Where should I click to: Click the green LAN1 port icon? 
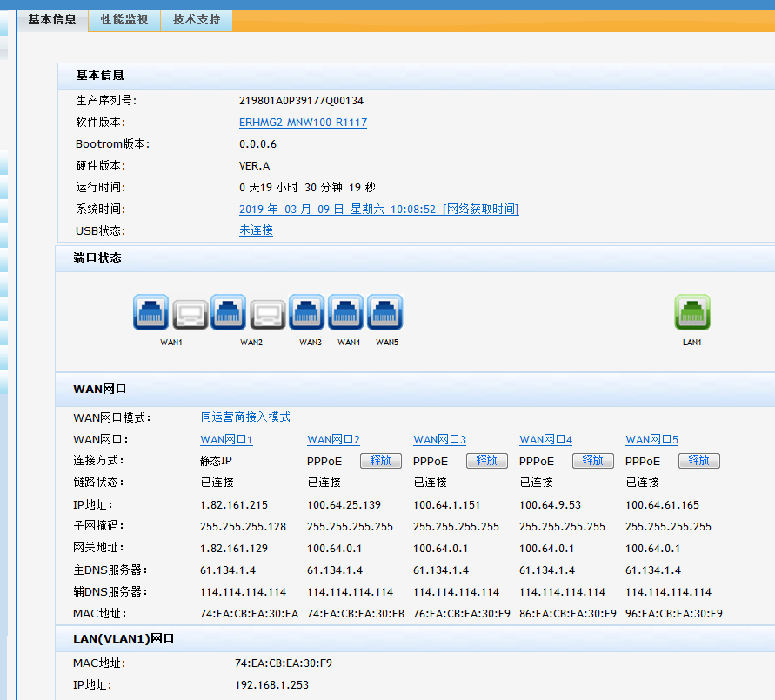click(692, 312)
